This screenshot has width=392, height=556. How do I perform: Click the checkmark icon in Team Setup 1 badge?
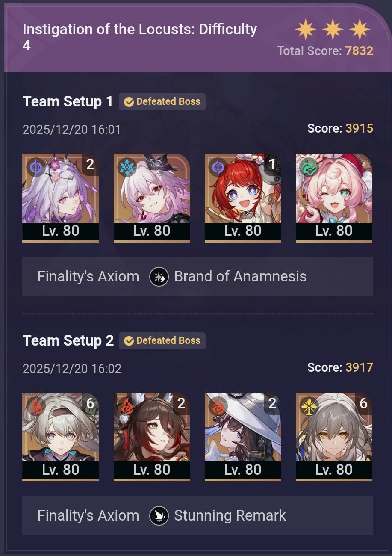pyautogui.click(x=129, y=102)
